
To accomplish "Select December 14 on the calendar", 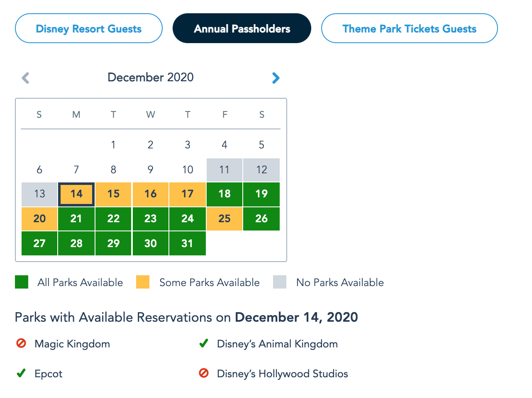I will (76, 194).
